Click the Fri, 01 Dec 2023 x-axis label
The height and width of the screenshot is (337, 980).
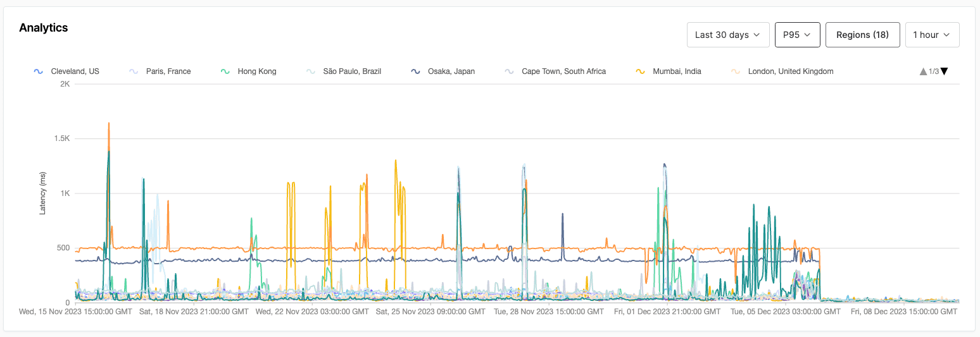click(667, 312)
